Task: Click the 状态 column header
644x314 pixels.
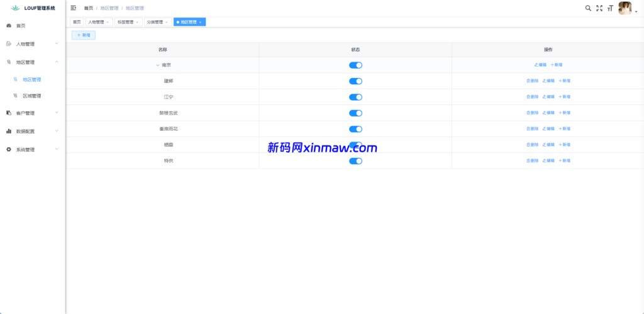Action: [356, 50]
